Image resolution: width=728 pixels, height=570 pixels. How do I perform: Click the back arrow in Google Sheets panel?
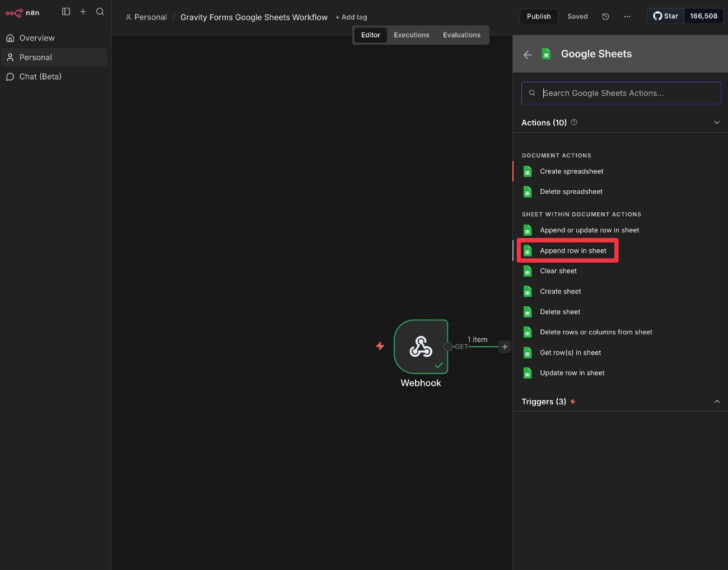[528, 54]
